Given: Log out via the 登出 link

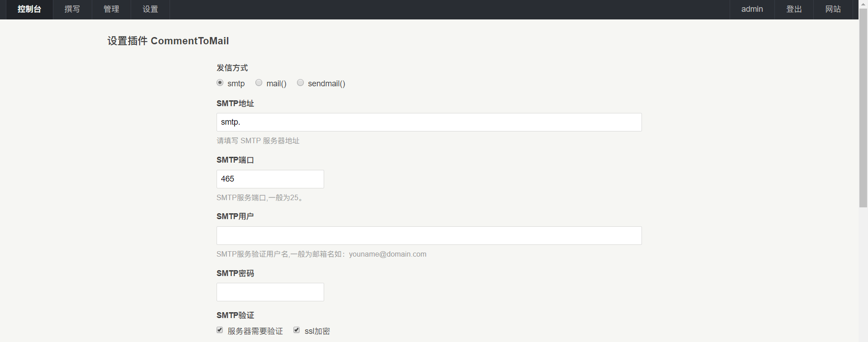Looking at the screenshot, I should (x=794, y=9).
